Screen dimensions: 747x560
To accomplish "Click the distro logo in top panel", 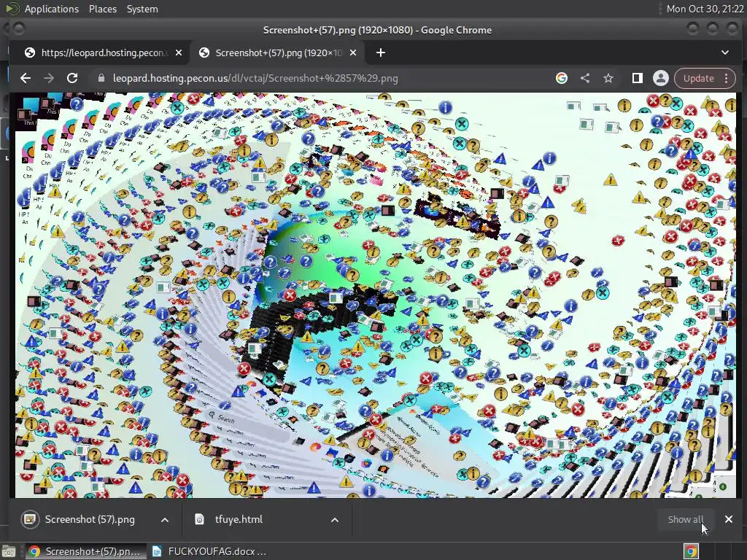I will click(x=12, y=8).
